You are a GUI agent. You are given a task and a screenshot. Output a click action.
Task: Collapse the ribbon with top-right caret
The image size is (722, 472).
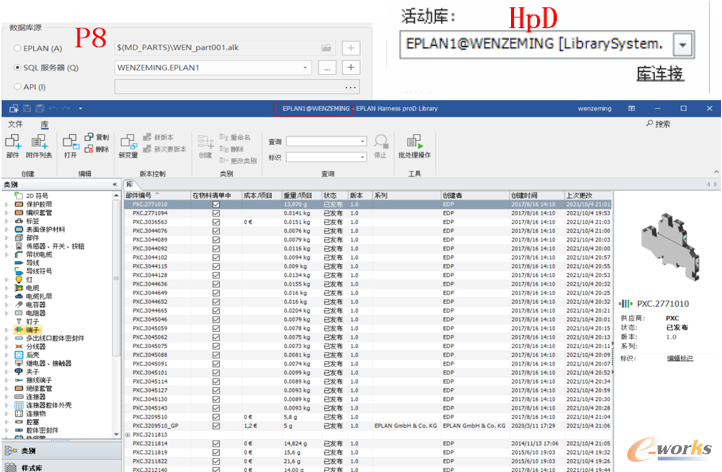716,172
